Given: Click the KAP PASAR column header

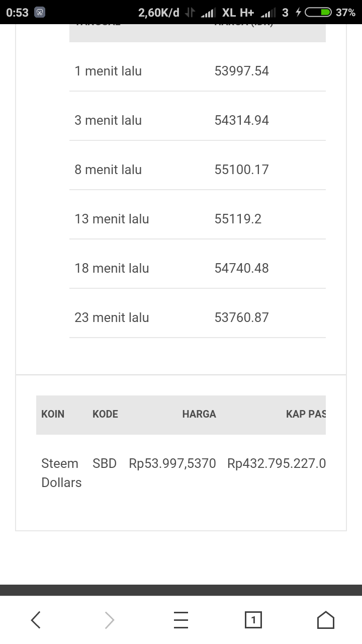Looking at the screenshot, I should click(x=306, y=414).
